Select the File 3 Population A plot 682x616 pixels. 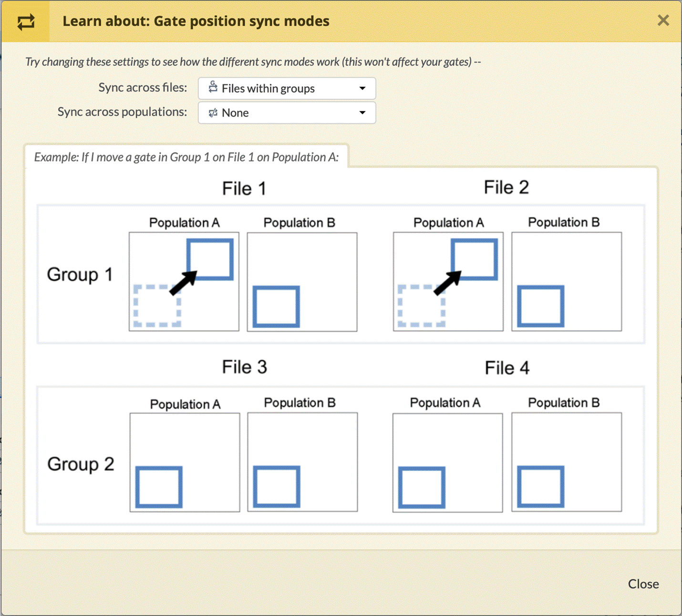(x=185, y=462)
